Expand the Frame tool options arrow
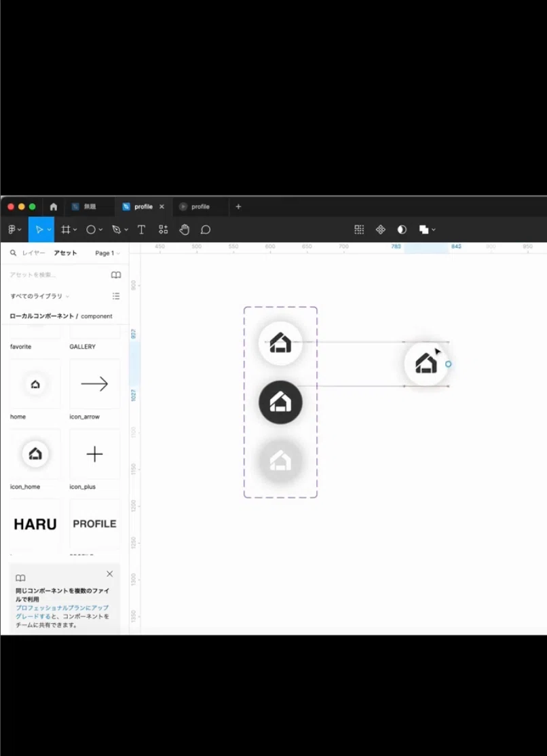The image size is (547, 756). 75,230
